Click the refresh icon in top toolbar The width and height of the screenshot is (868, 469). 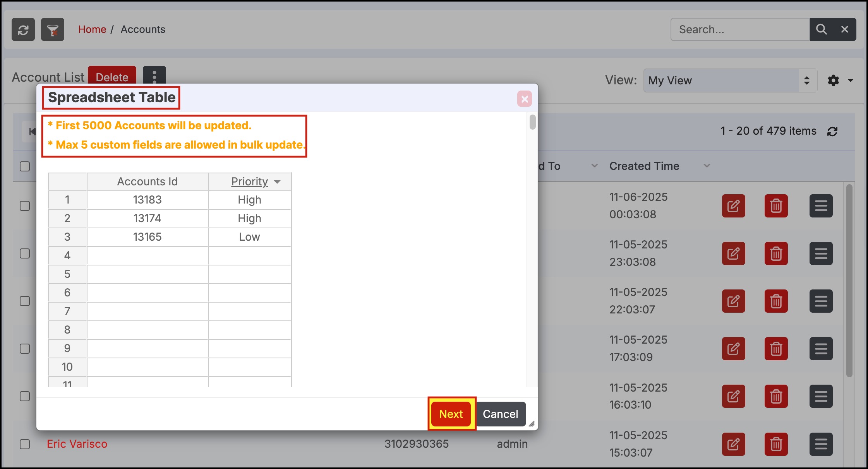[x=23, y=29]
